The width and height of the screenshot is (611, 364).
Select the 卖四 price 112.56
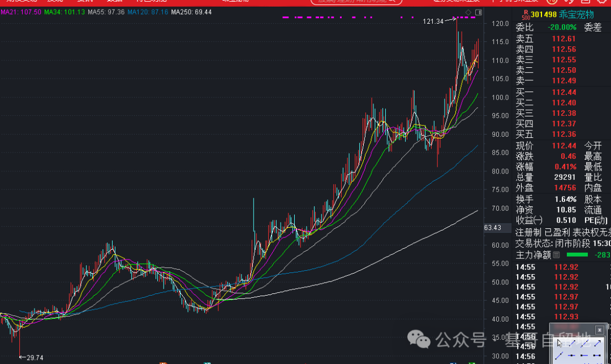coord(564,49)
